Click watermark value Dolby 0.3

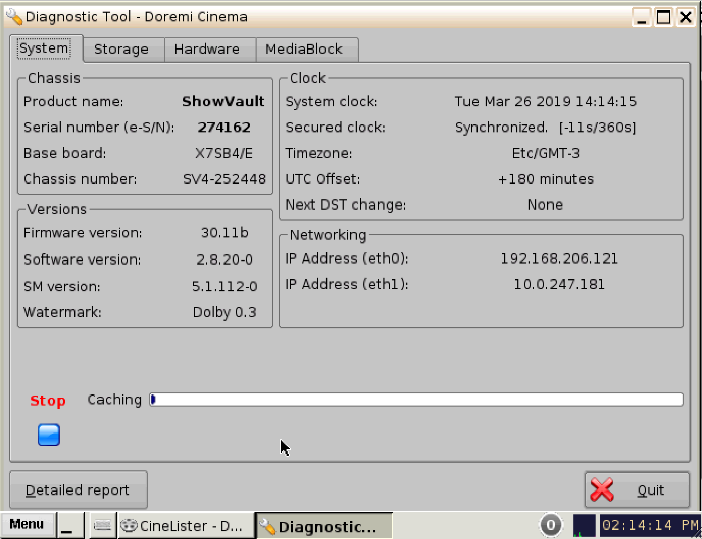click(x=224, y=312)
